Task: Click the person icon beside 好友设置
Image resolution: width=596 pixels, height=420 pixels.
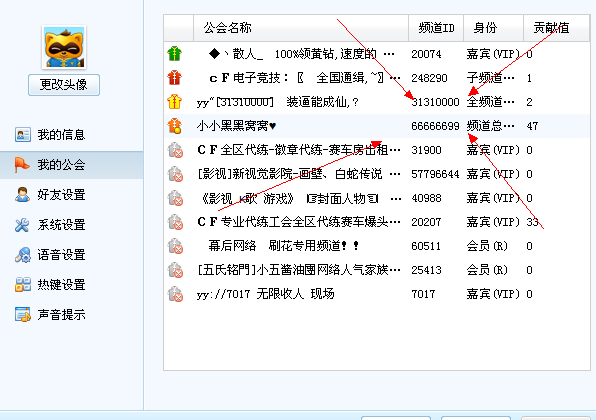Action: click(22, 195)
